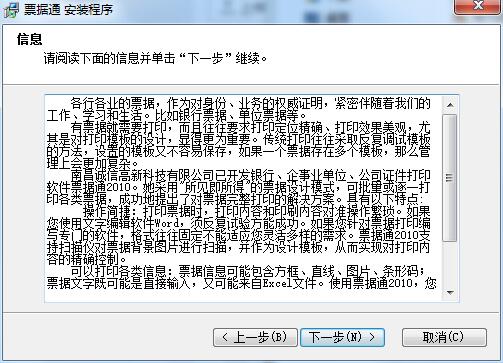
Task: Click the 信息 heading text
Action: point(29,39)
